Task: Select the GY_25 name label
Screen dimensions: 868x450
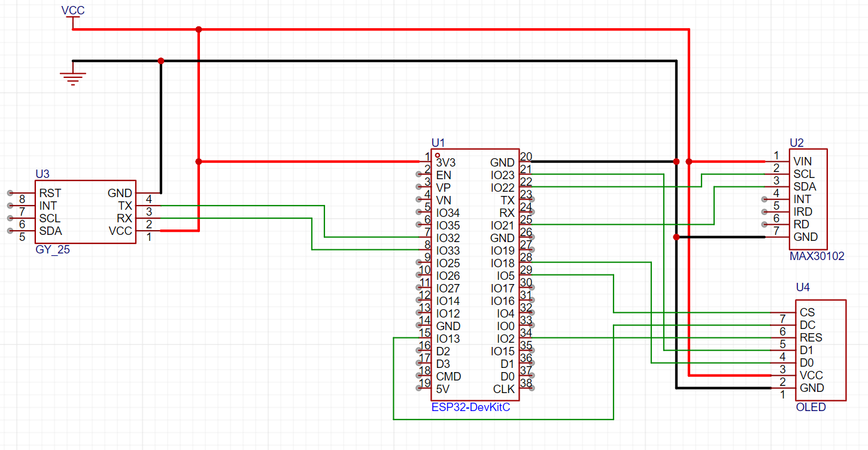Action: (53, 250)
